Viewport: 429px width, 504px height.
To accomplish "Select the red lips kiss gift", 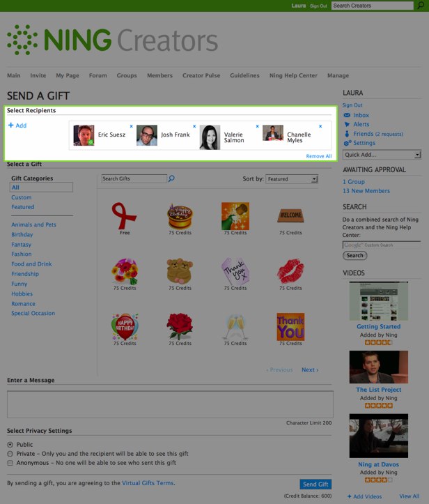I will 290,271.
